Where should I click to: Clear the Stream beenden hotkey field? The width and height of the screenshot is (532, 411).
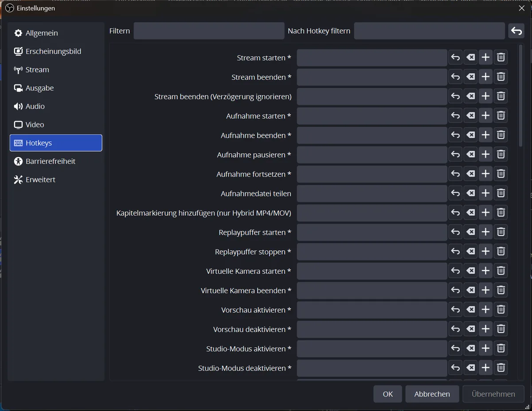pos(470,77)
